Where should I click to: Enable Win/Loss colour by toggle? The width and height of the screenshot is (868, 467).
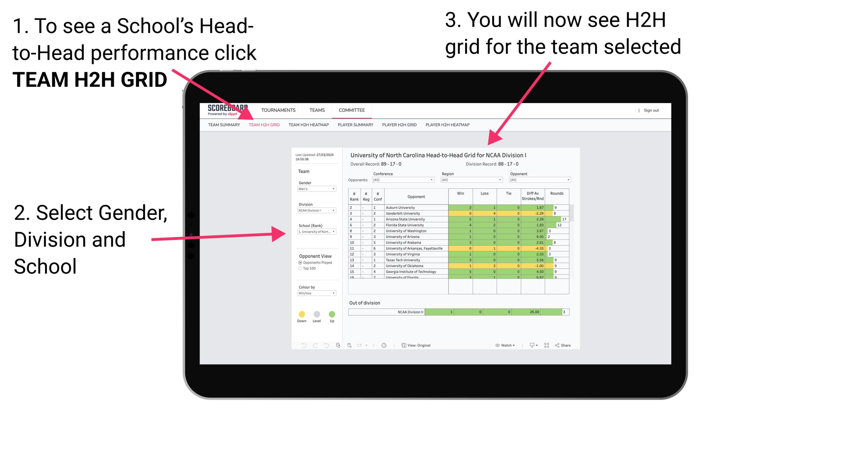point(315,294)
